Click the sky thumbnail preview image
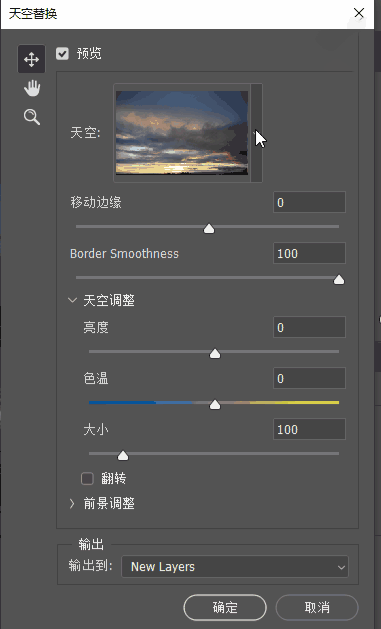This screenshot has height=629, width=381. tap(182, 133)
